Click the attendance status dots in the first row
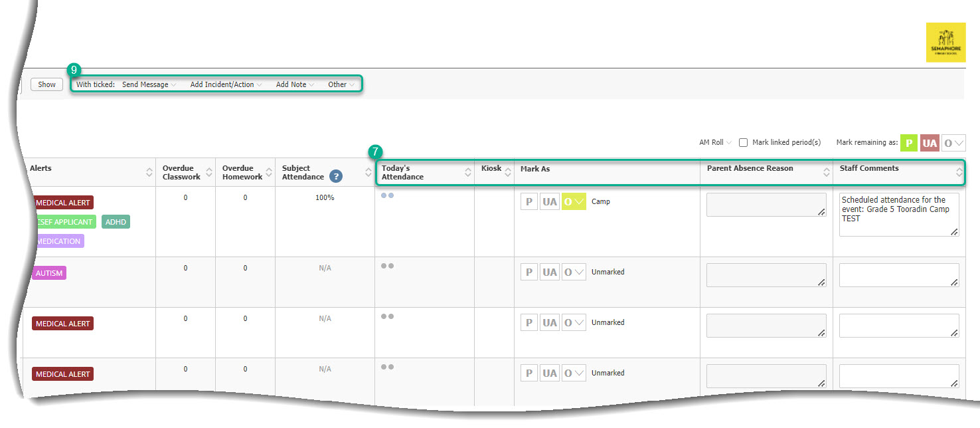This screenshot has width=980, height=428. (x=388, y=195)
